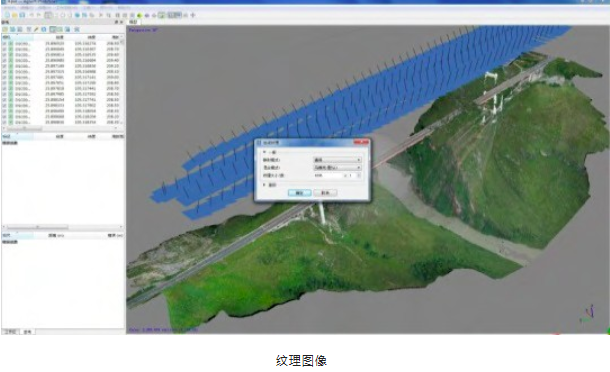The image size is (610, 372).
Task: Click the highlighted OK button in the dialog
Action: tap(300, 193)
